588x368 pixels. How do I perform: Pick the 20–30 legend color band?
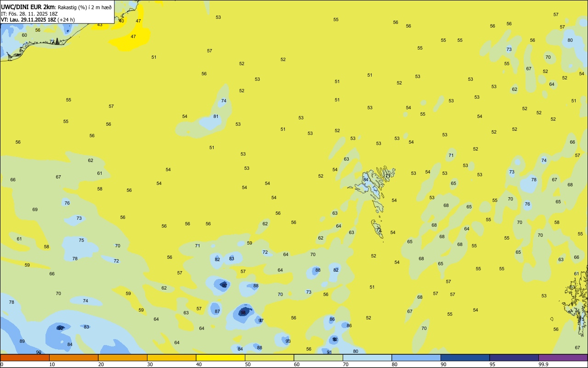point(123,357)
